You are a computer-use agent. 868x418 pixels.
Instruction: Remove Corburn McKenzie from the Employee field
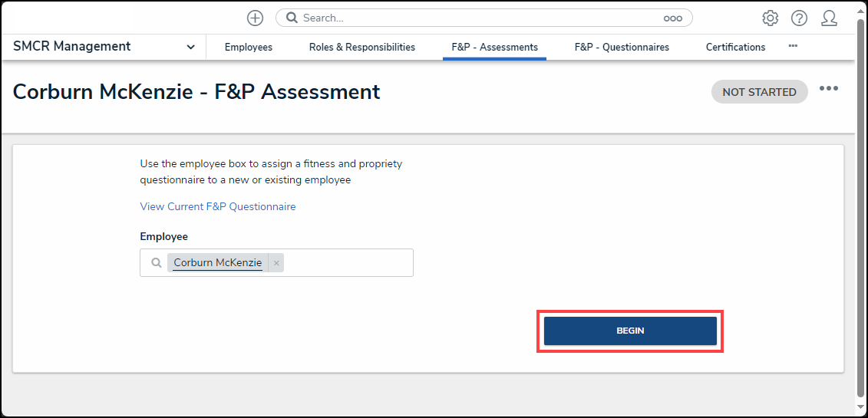tap(276, 263)
